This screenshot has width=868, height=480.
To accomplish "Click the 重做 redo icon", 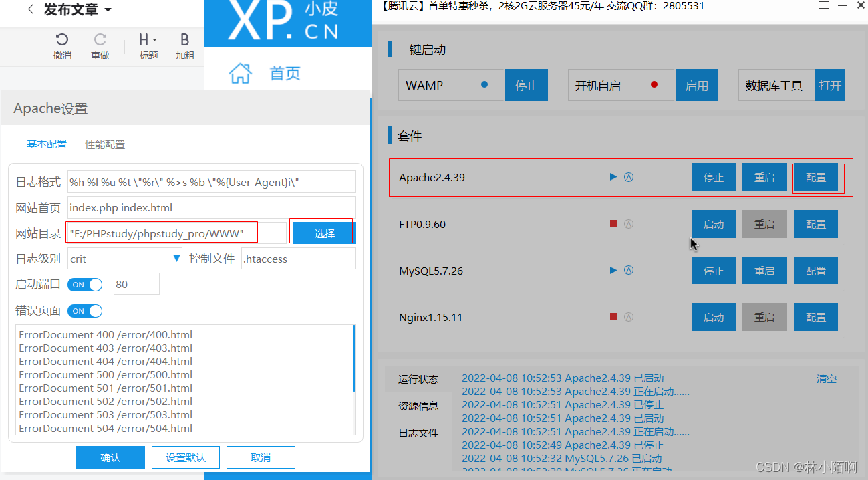I will (100, 39).
